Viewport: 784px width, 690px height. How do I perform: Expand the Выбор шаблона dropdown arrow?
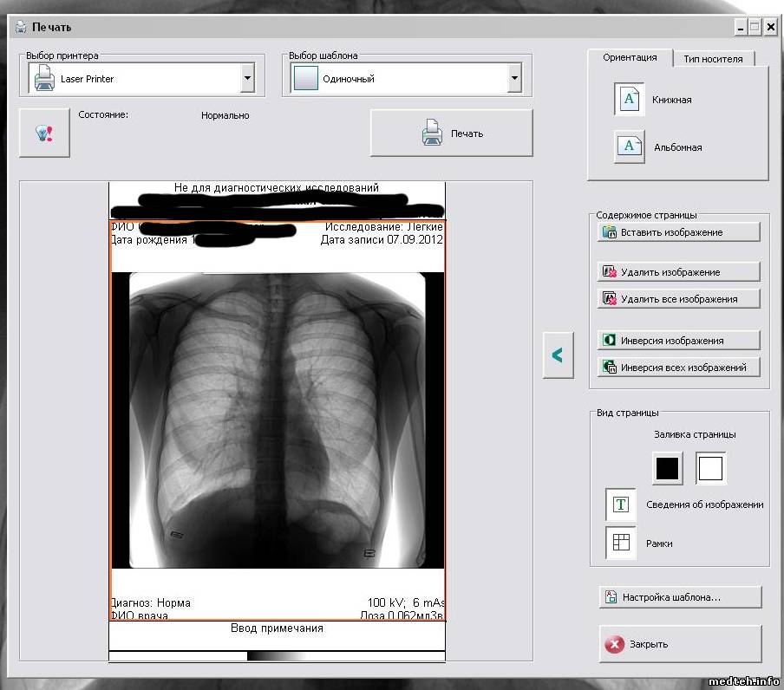click(514, 79)
